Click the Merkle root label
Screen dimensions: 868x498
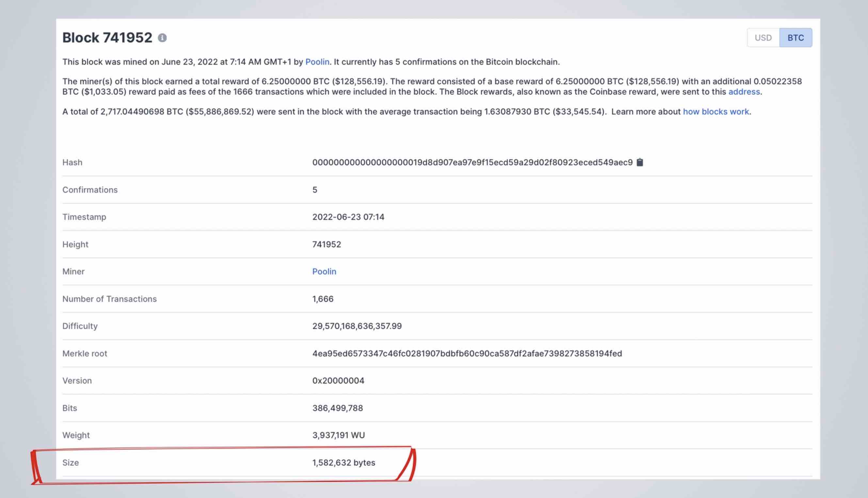click(85, 353)
